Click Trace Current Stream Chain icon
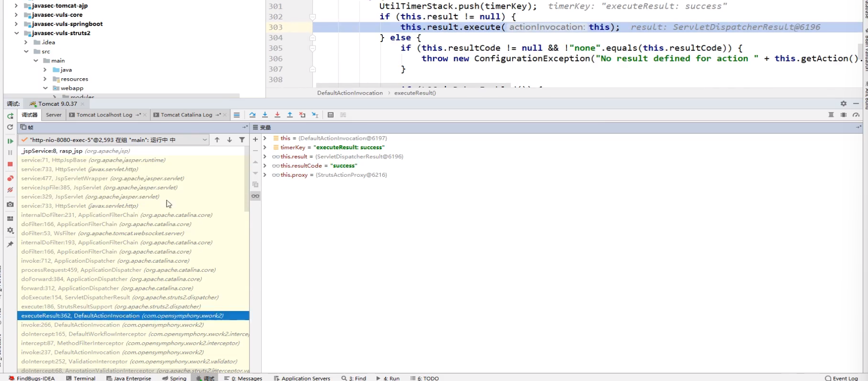This screenshot has height=381, width=868. click(343, 115)
